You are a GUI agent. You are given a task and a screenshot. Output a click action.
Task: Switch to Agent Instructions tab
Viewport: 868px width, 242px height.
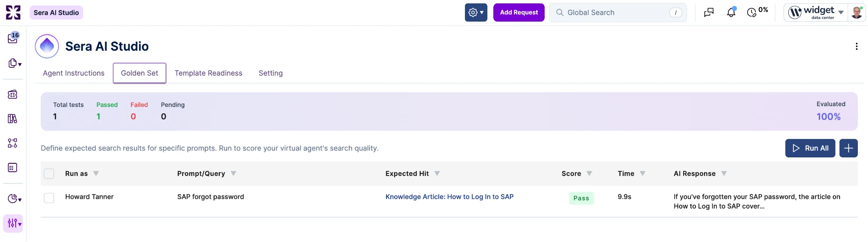tap(73, 73)
